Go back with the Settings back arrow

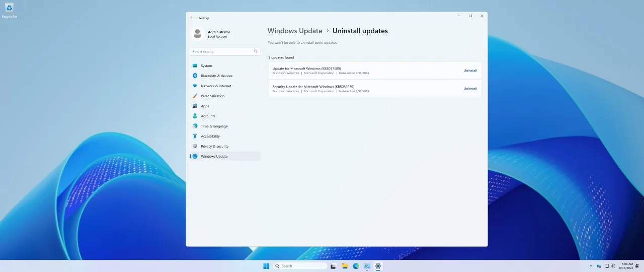pos(192,18)
